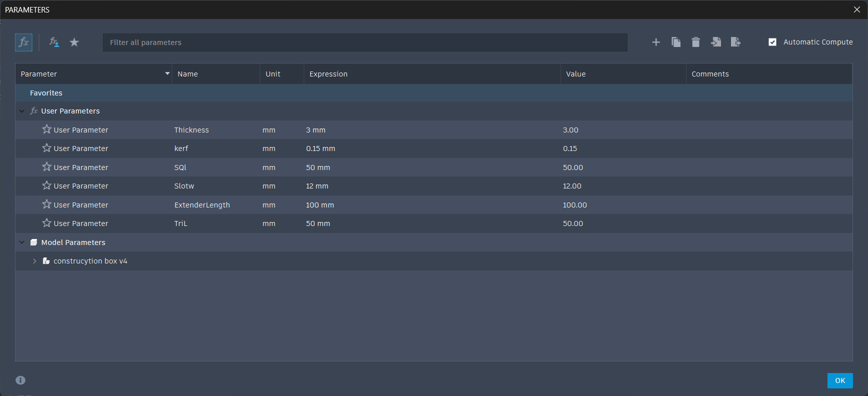This screenshot has height=396, width=868.
Task: Collapse the Model Parameters group
Action: click(x=22, y=242)
